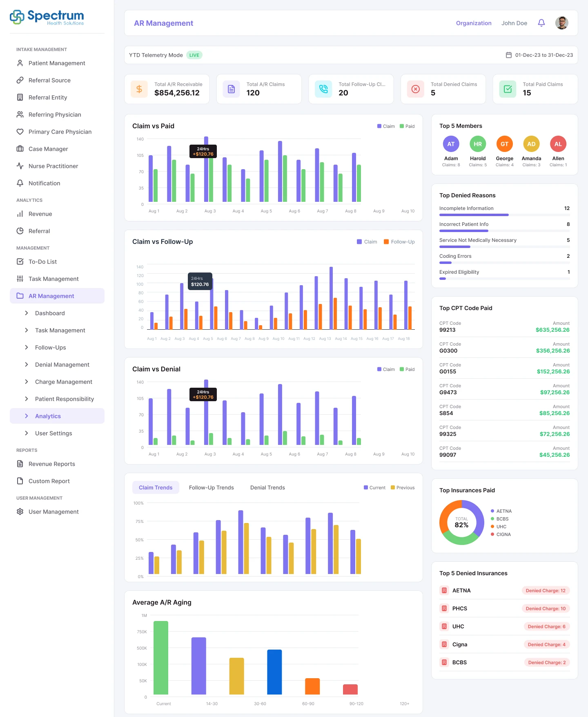Click the Denied Charge: 12 badge for AETNA

(x=546, y=591)
